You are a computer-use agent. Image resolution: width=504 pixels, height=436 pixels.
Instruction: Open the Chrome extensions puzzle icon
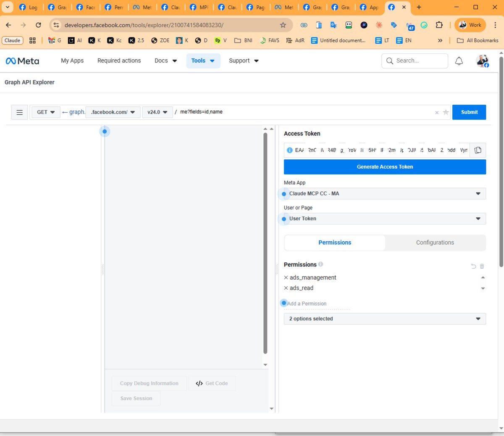pos(439,25)
